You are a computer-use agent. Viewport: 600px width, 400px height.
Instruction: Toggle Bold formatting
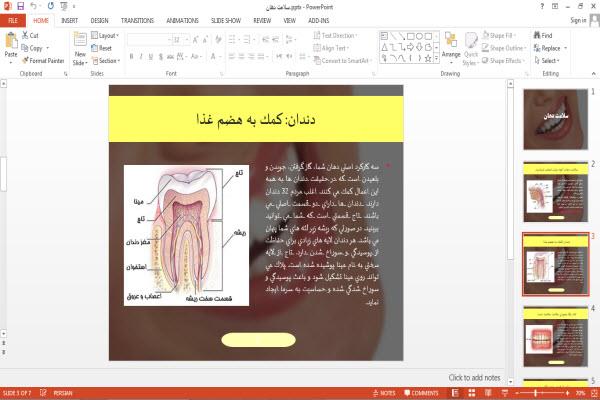[x=131, y=57]
